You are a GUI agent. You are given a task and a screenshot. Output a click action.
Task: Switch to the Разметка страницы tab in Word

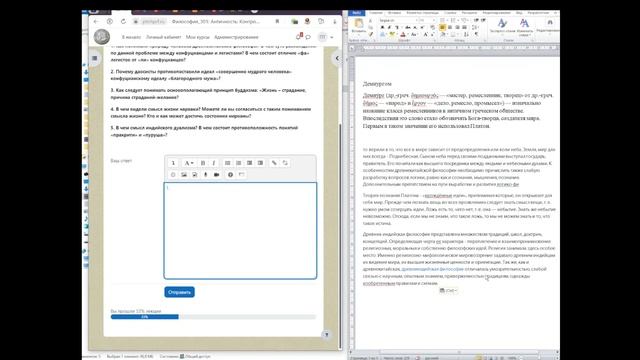[422, 13]
